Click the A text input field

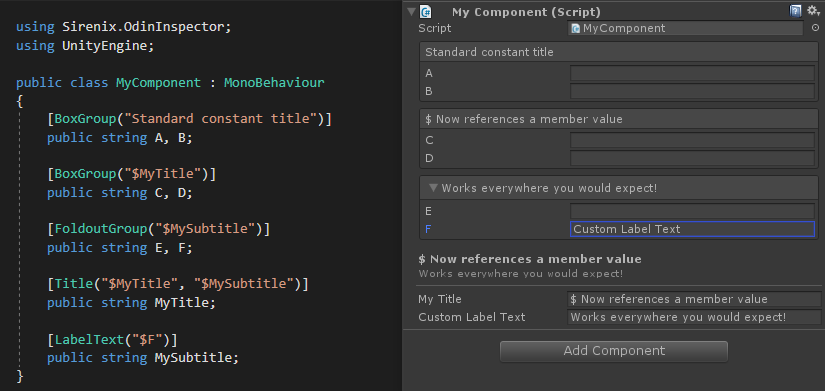point(692,73)
